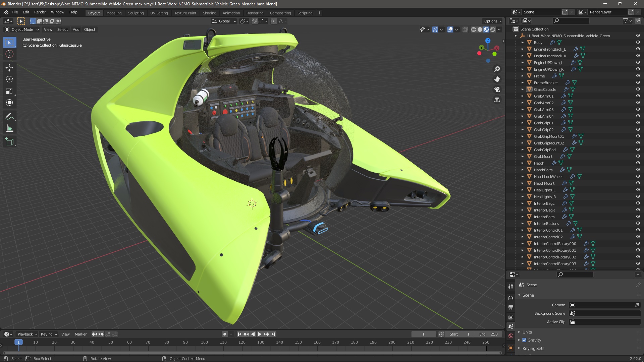Expand the Keying Sets panel

pyautogui.click(x=533, y=348)
